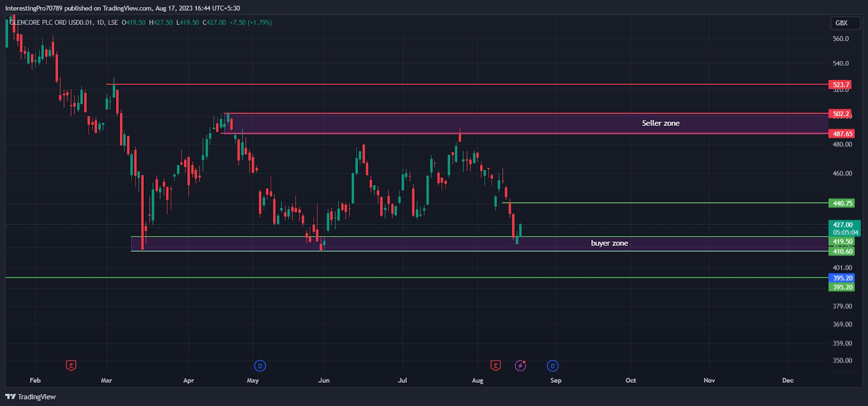Click the August earnings 'E' marker
Viewport: 868px width, 406px height.
coord(495,365)
